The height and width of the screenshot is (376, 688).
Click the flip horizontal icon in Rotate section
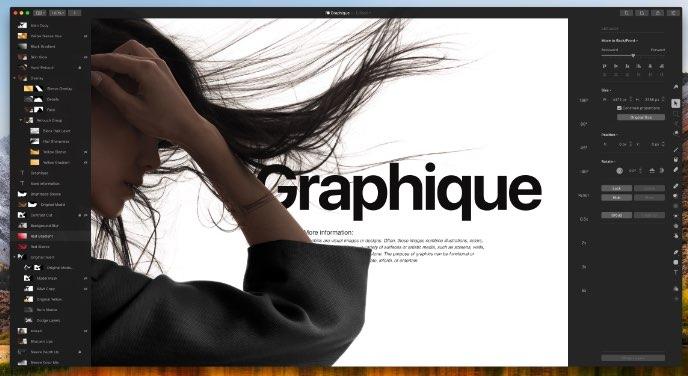[652, 171]
